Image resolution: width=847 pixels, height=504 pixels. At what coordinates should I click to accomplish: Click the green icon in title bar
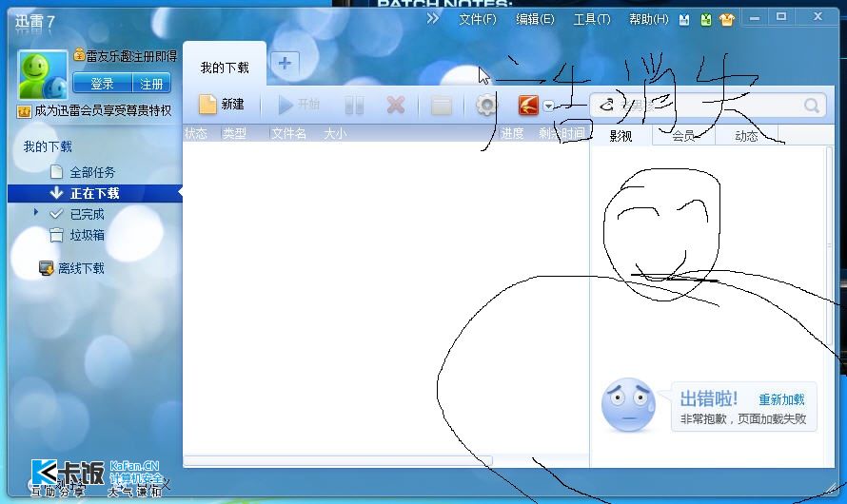pyautogui.click(x=705, y=20)
